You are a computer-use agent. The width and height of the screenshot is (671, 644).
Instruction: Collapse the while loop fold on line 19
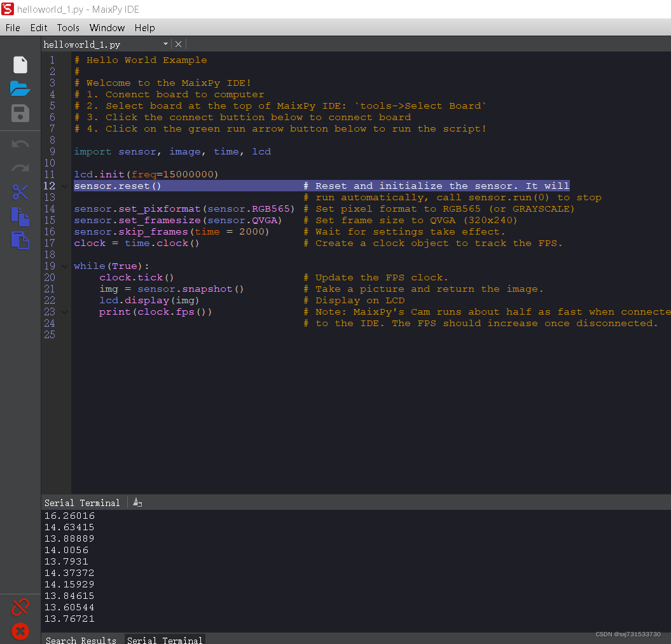click(x=65, y=266)
